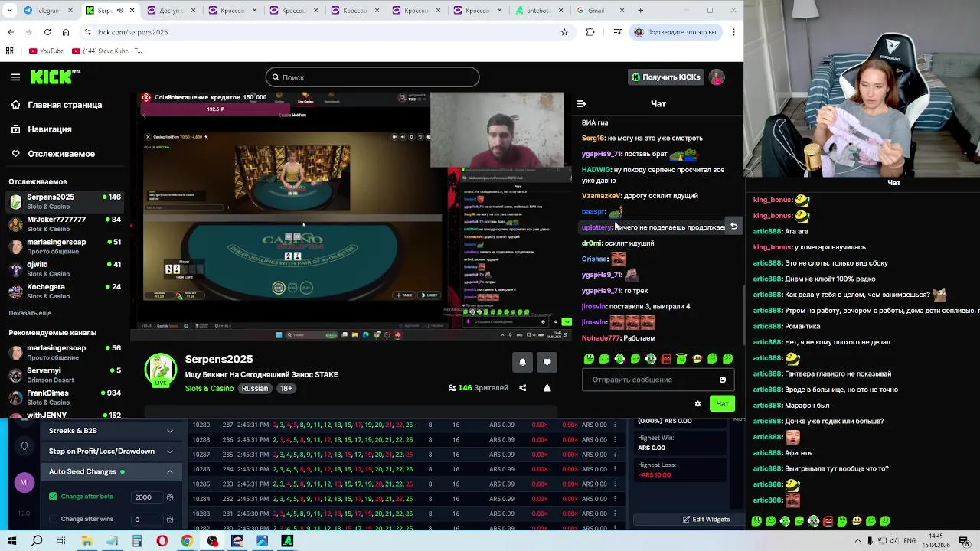Click the Edit Widgets button
Viewport: 980px width, 551px height.
point(706,520)
